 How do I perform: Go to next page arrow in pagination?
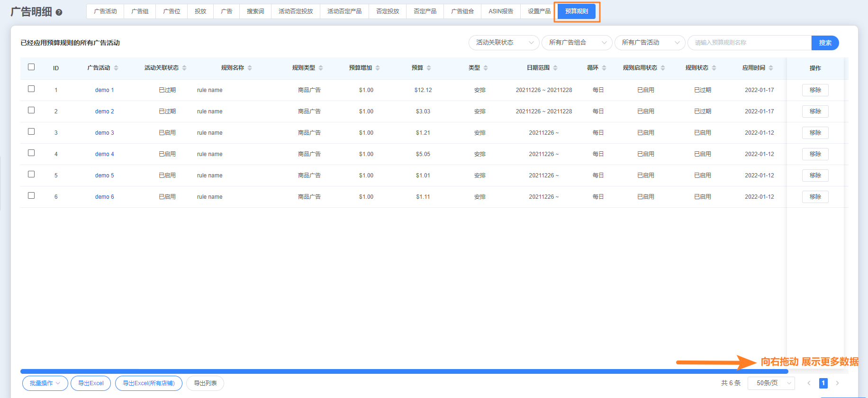point(837,383)
